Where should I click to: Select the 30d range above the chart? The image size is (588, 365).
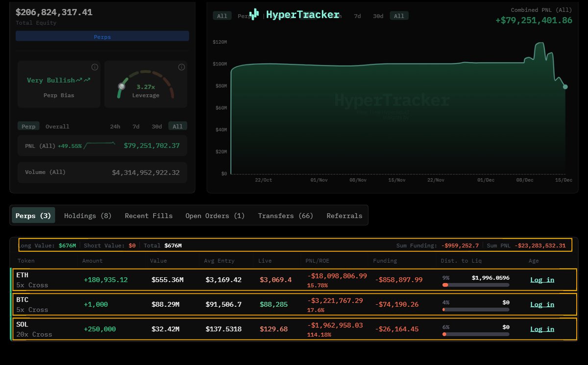pyautogui.click(x=378, y=16)
